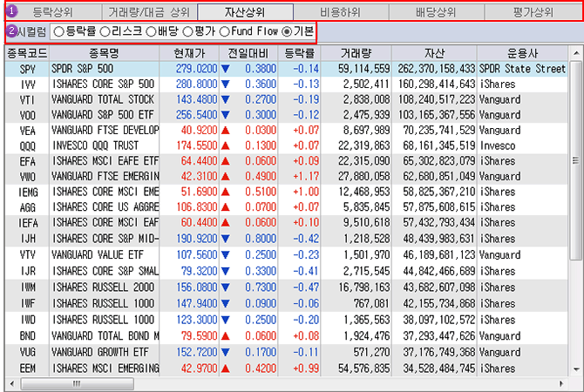
Task: Select the IWD ticker code
Action: (28, 320)
